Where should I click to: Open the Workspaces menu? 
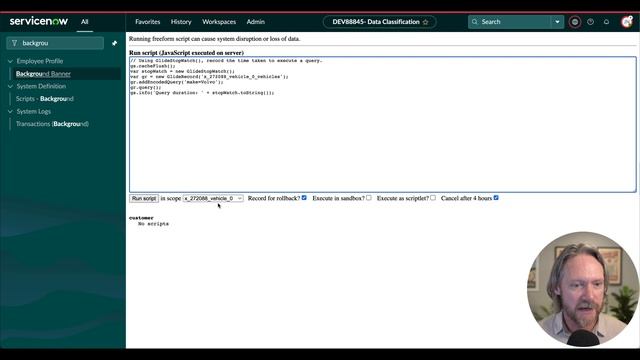pyautogui.click(x=219, y=22)
